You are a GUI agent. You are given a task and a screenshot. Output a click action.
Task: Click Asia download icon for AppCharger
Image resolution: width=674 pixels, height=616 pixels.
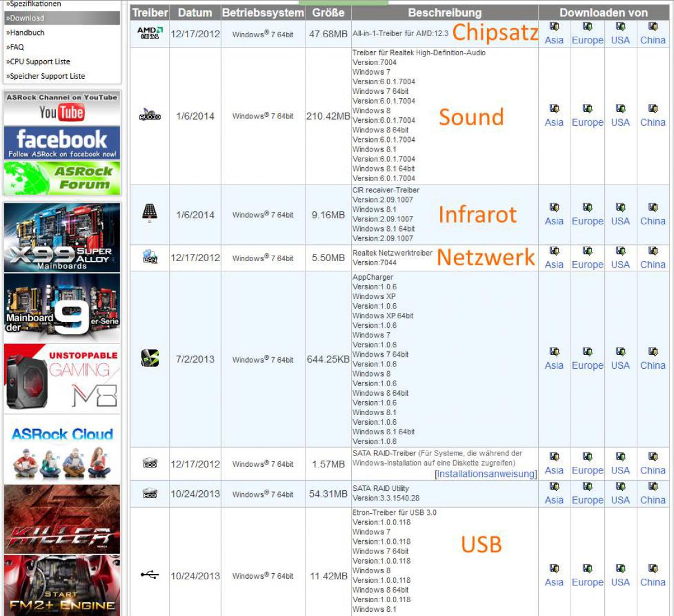click(x=554, y=351)
